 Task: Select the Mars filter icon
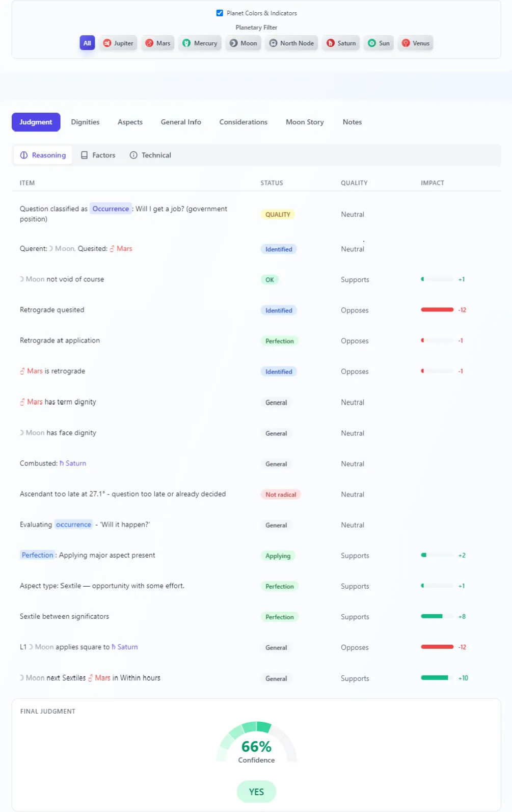pos(149,43)
